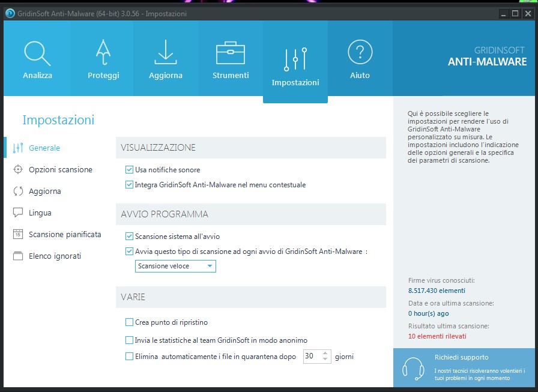This screenshot has width=538, height=392.
Task: Click the Elenco ignorati box icon
Action: coord(18,256)
